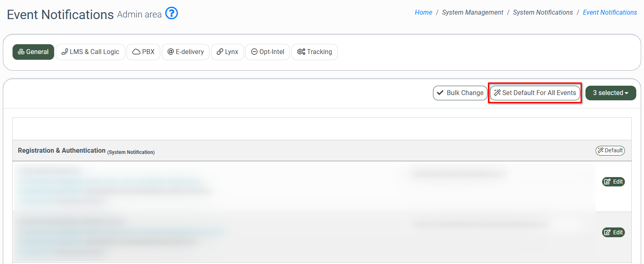Image resolution: width=644 pixels, height=264 pixels.
Task: Edit the first notification row
Action: [x=613, y=182]
